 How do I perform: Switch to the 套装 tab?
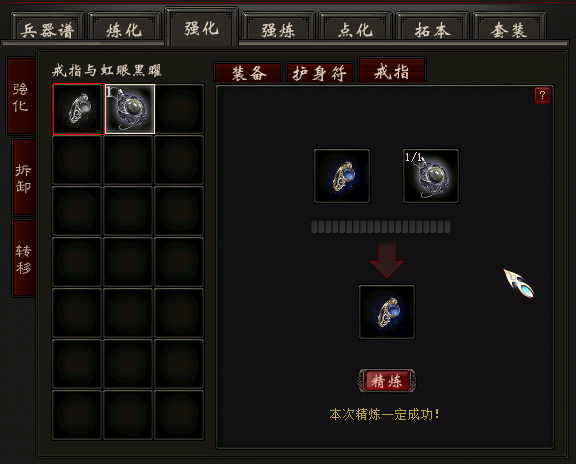(x=509, y=27)
